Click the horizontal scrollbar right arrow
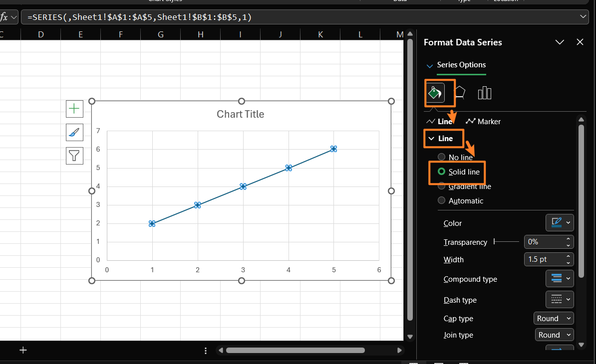The height and width of the screenshot is (364, 596). click(399, 351)
